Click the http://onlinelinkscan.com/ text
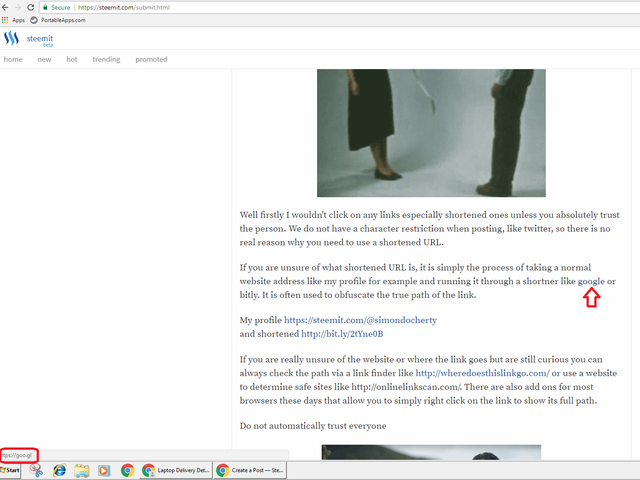 (x=406, y=387)
